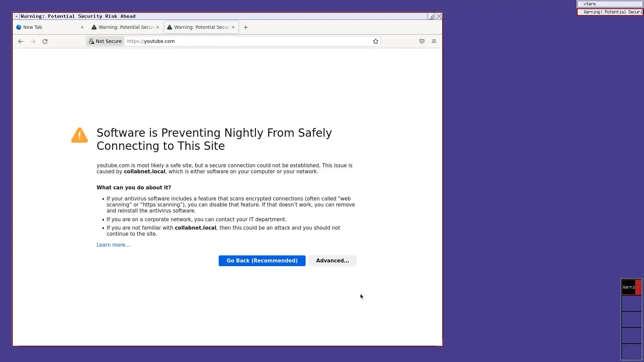
Task: Click the forward navigation arrow
Action: click(33, 41)
